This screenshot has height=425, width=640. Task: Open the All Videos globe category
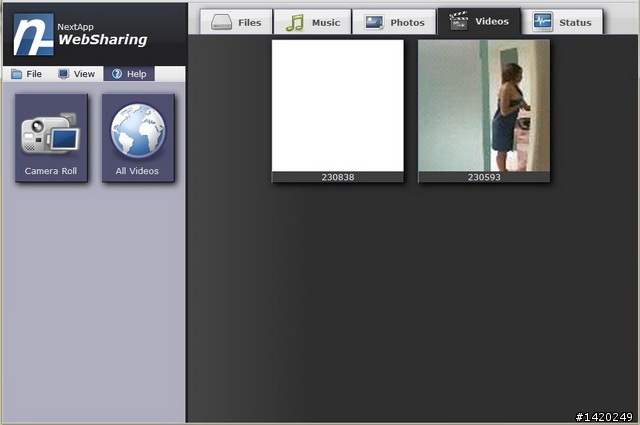138,138
